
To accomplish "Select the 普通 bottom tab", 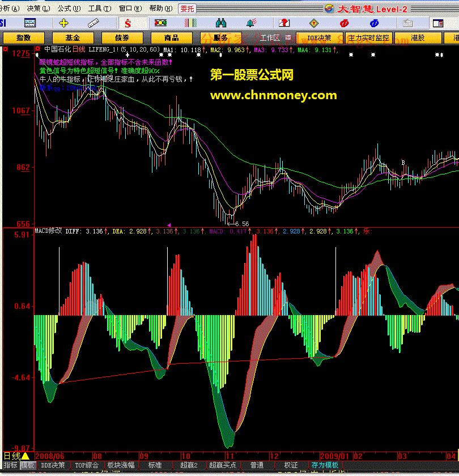I will (257, 465).
